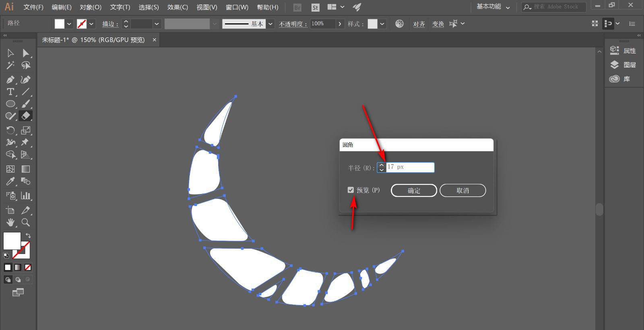Open the 对象(O) menu
The image size is (644, 330).
tap(91, 7)
